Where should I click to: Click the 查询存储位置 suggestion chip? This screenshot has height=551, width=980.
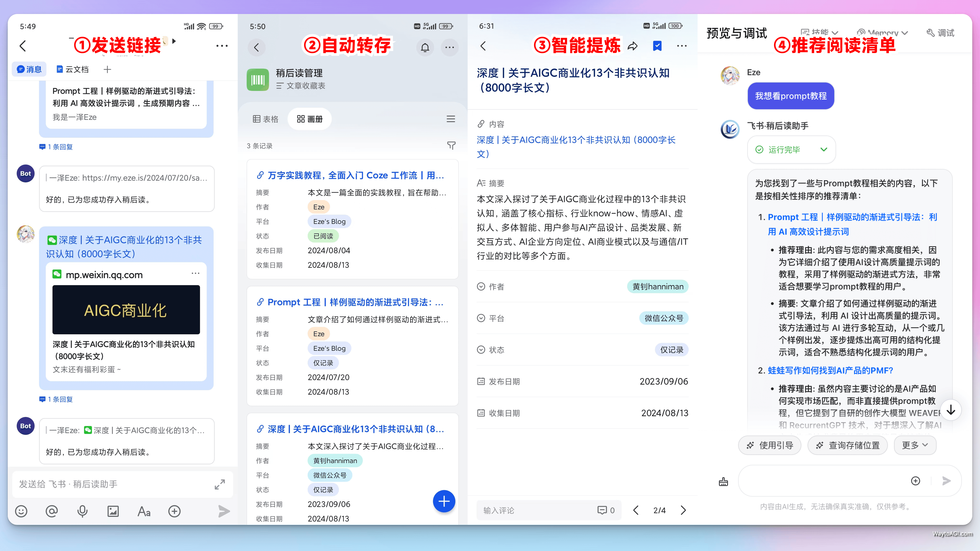click(848, 445)
